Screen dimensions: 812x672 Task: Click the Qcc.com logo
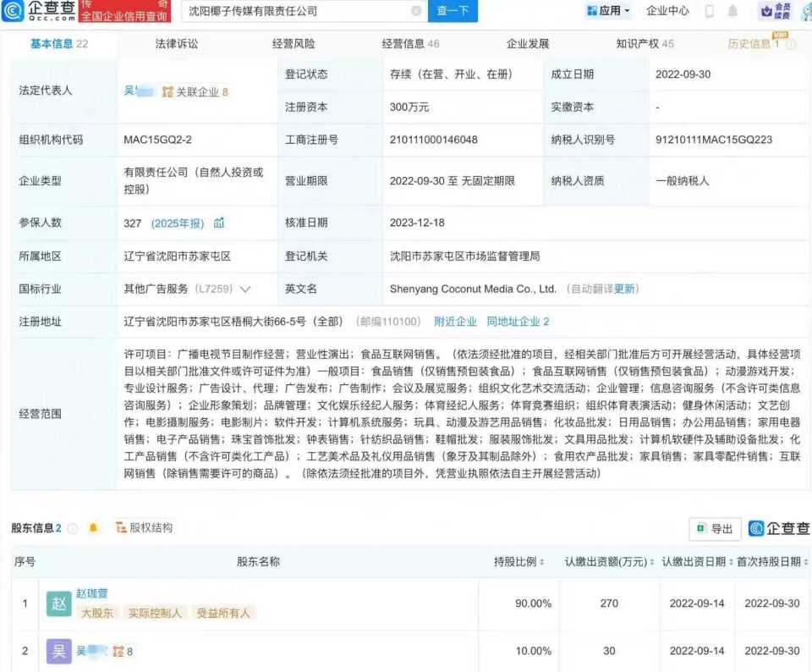(40, 11)
